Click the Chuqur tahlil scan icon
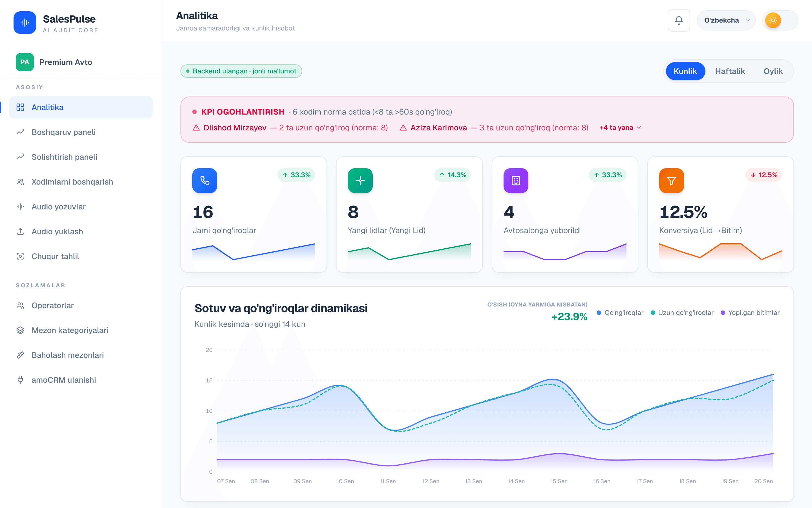Viewport: 812px width, 508px height. click(20, 256)
